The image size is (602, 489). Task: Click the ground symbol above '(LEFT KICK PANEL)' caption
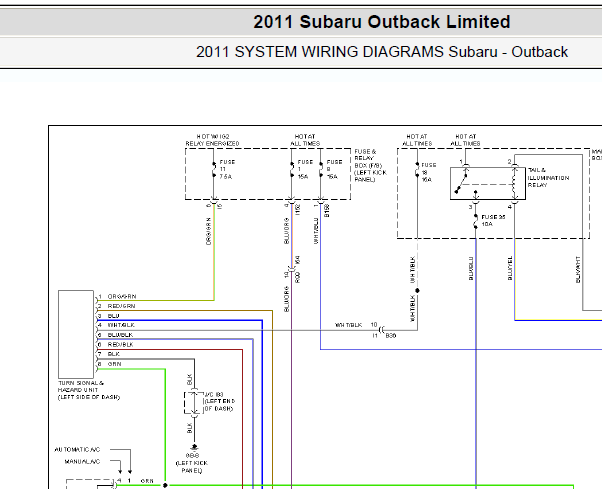(x=194, y=447)
